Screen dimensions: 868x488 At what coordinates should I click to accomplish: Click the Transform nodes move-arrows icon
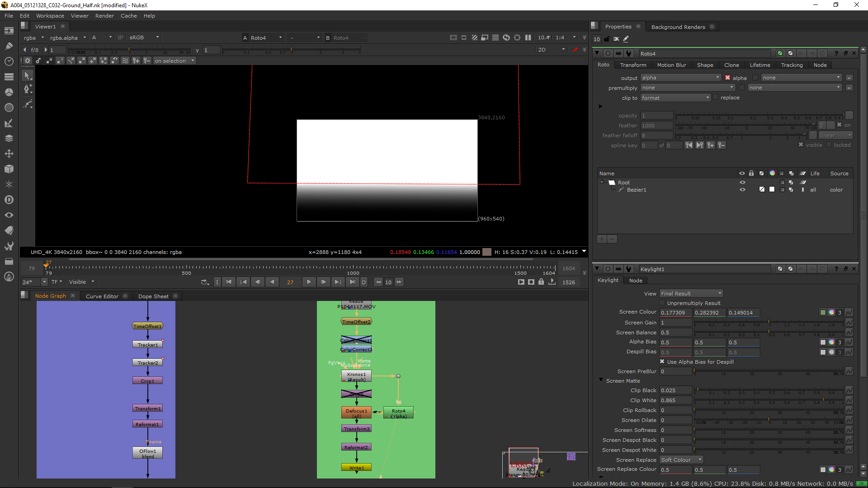tap(9, 154)
